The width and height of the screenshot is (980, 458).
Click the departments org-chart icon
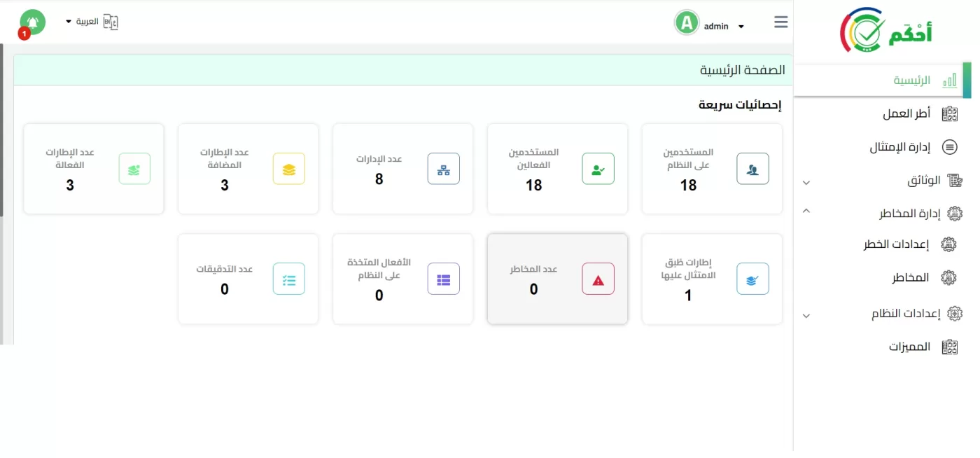(443, 169)
